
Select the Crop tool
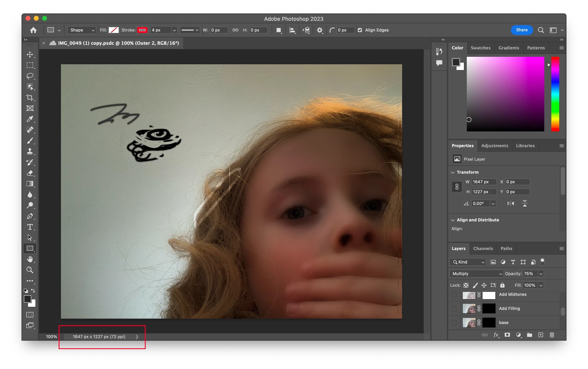[30, 97]
